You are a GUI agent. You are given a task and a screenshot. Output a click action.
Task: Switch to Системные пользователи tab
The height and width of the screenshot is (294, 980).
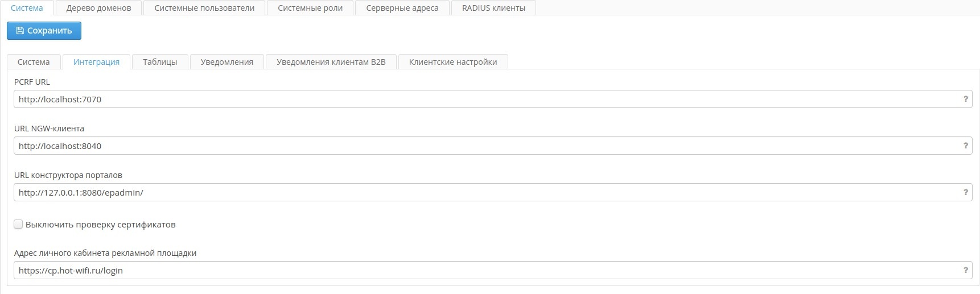coord(204,8)
